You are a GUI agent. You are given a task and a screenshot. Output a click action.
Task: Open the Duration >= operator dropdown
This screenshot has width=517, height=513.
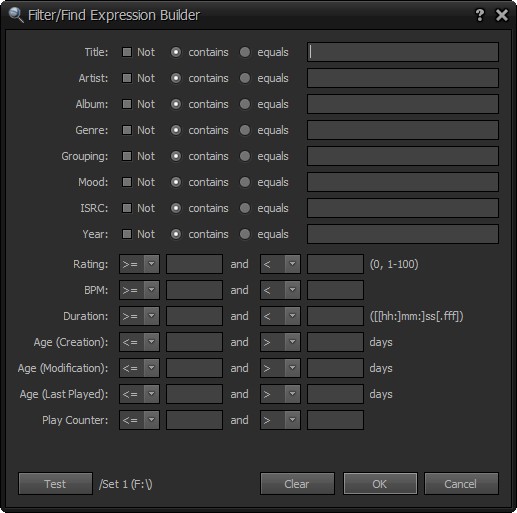tap(139, 316)
